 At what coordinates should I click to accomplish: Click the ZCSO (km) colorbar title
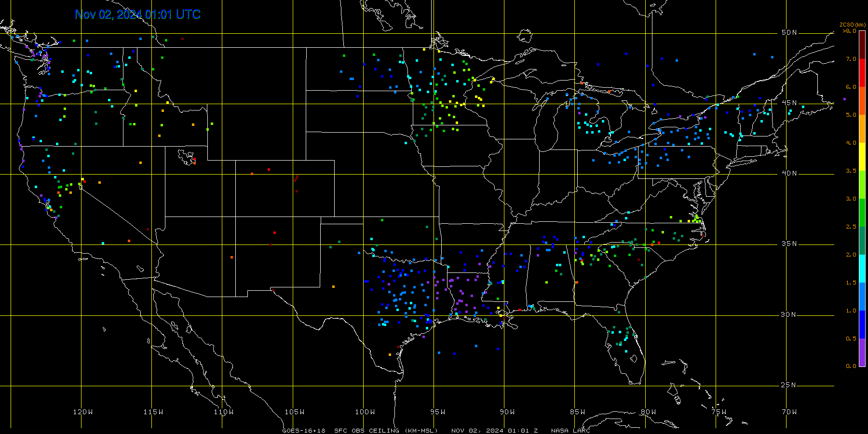852,25
